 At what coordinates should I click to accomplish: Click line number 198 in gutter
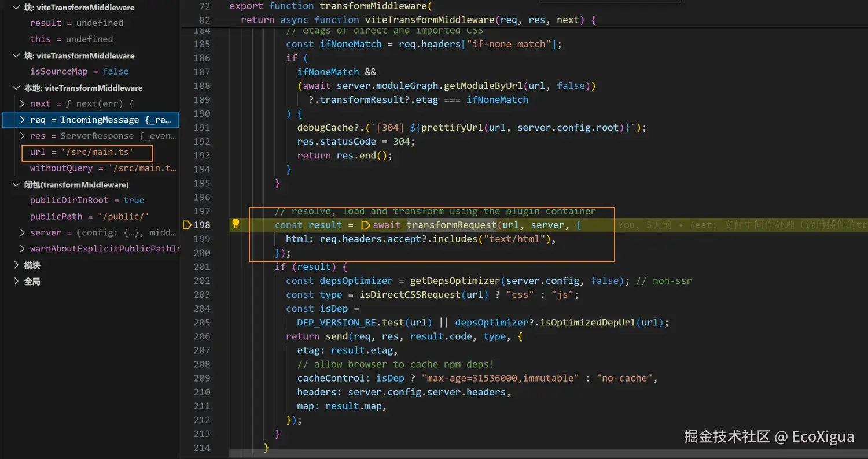click(x=202, y=225)
